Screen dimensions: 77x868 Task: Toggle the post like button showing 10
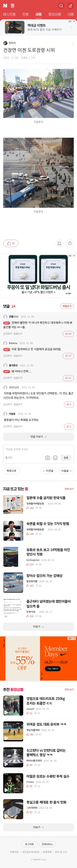pyautogui.click(x=11, y=243)
